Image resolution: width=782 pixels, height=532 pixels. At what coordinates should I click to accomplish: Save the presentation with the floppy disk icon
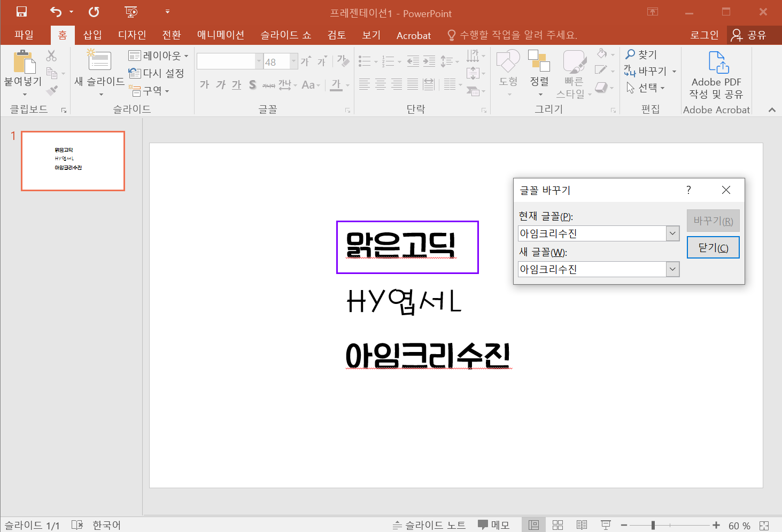coord(22,12)
